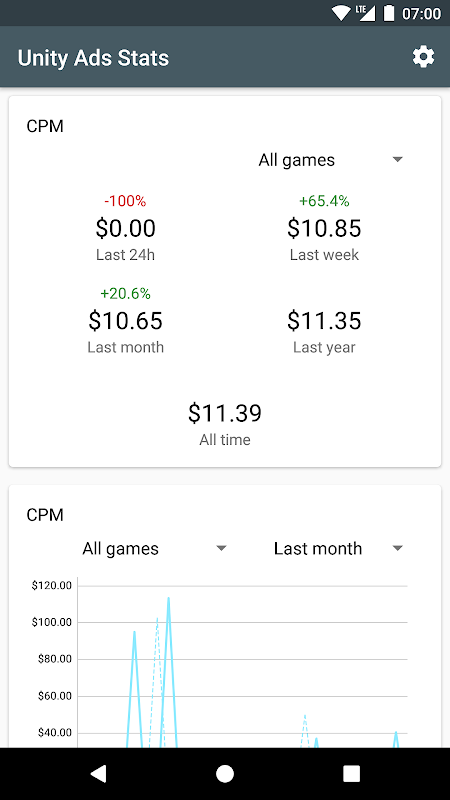Open recent apps with square button

(352, 773)
